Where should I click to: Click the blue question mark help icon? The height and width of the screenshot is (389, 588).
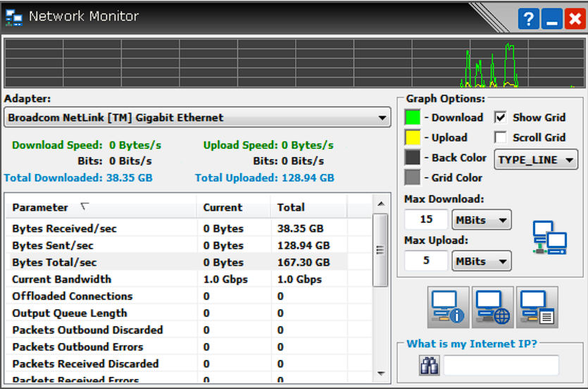click(x=528, y=18)
